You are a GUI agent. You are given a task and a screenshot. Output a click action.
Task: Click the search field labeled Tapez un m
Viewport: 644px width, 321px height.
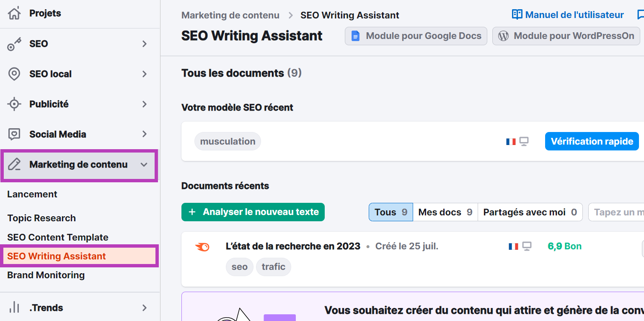(x=616, y=212)
